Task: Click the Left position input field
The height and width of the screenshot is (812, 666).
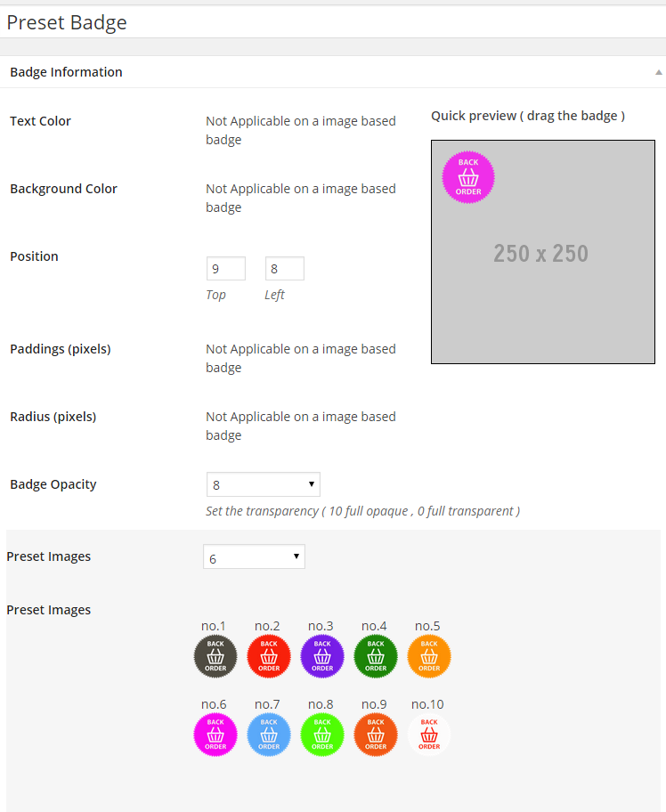Action: 285,268
